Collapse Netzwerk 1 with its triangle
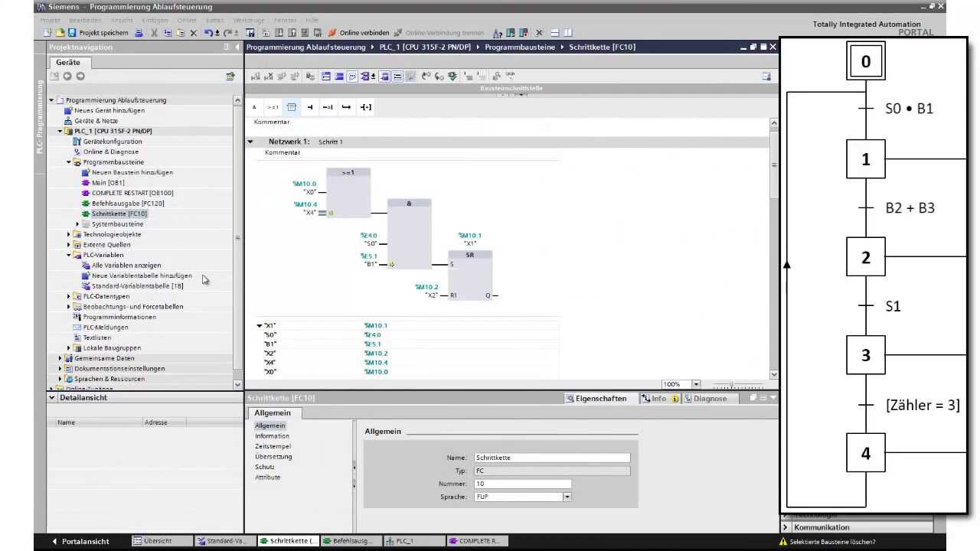This screenshot has width=980, height=551. click(x=250, y=142)
